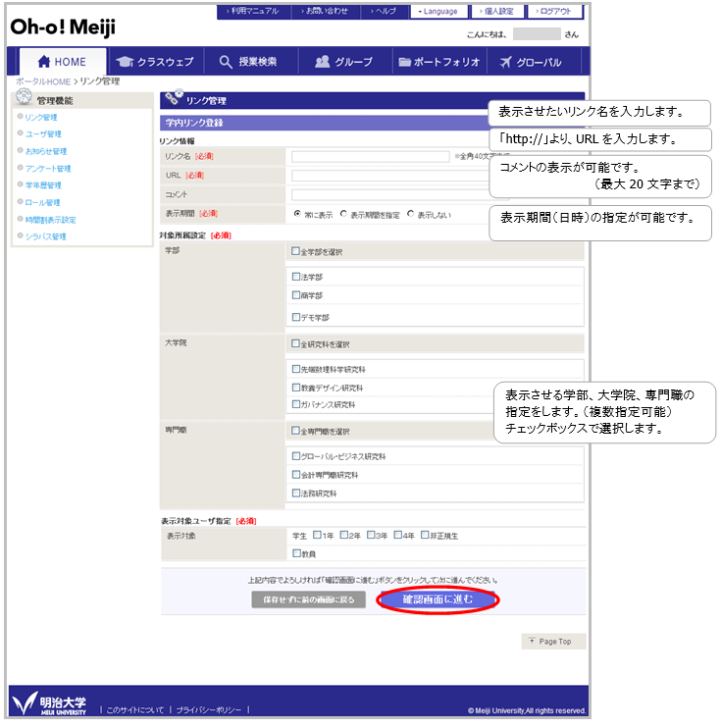Image resolution: width=721 pixels, height=728 pixels.
Task: Check the ガバナンス研究科 checkbox
Action: [295, 404]
